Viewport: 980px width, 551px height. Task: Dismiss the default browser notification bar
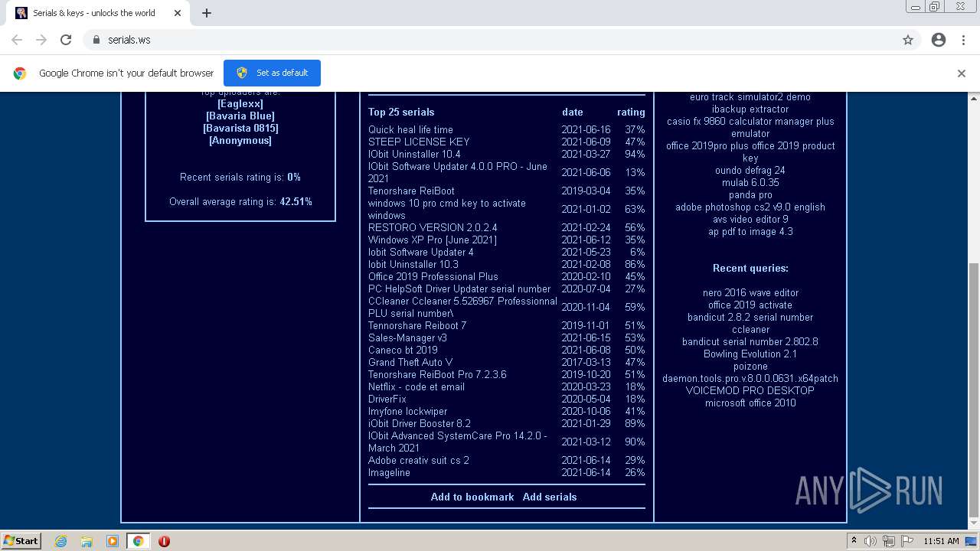pos(962,73)
